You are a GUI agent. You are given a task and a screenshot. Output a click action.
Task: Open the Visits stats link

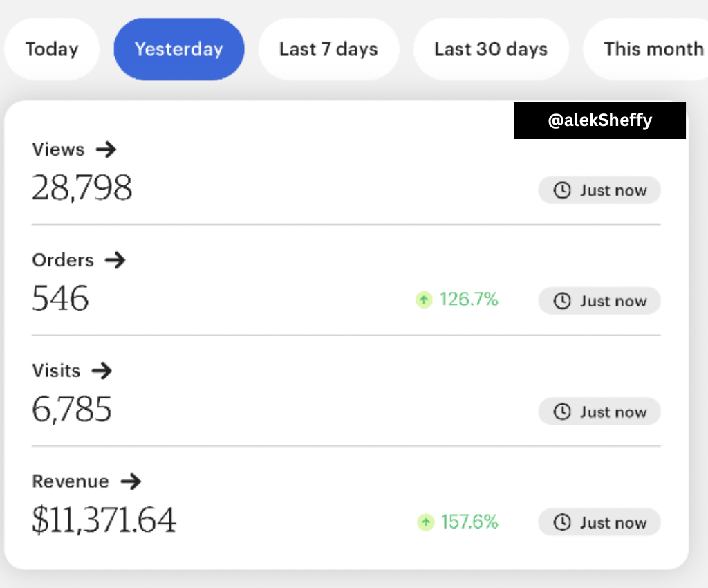(57, 371)
